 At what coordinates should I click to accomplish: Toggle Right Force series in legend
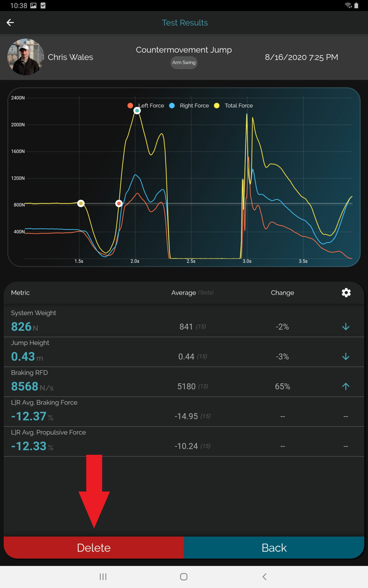(x=189, y=106)
